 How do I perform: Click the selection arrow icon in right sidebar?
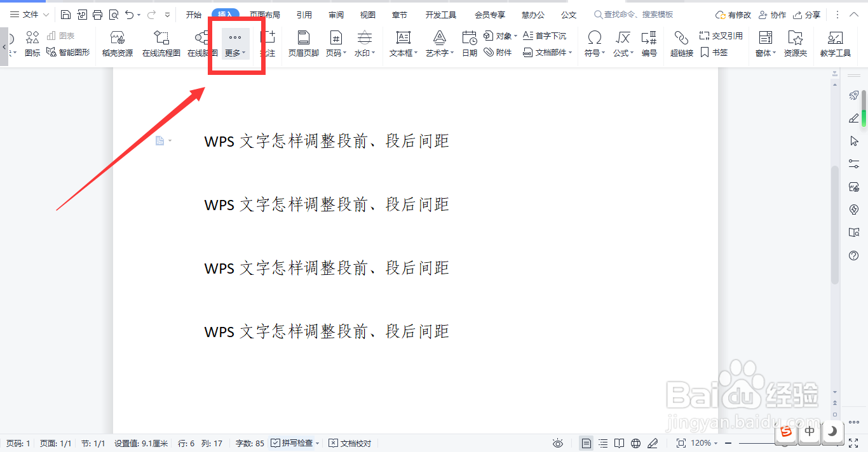(x=854, y=141)
